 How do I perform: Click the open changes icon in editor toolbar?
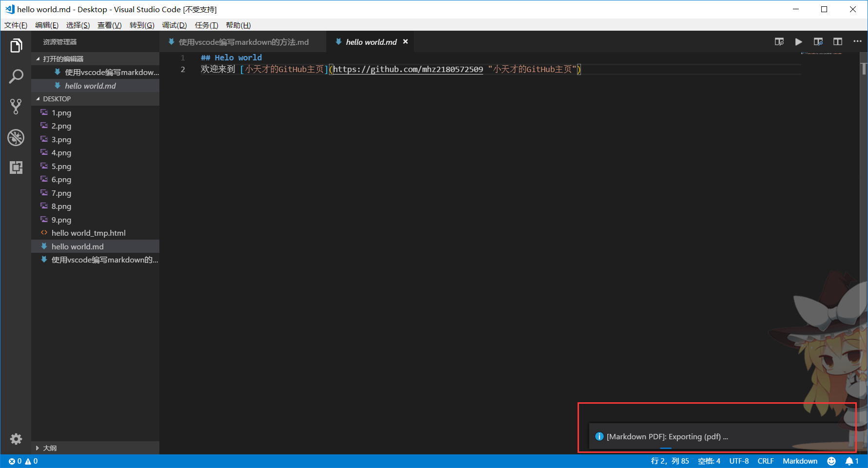(779, 42)
